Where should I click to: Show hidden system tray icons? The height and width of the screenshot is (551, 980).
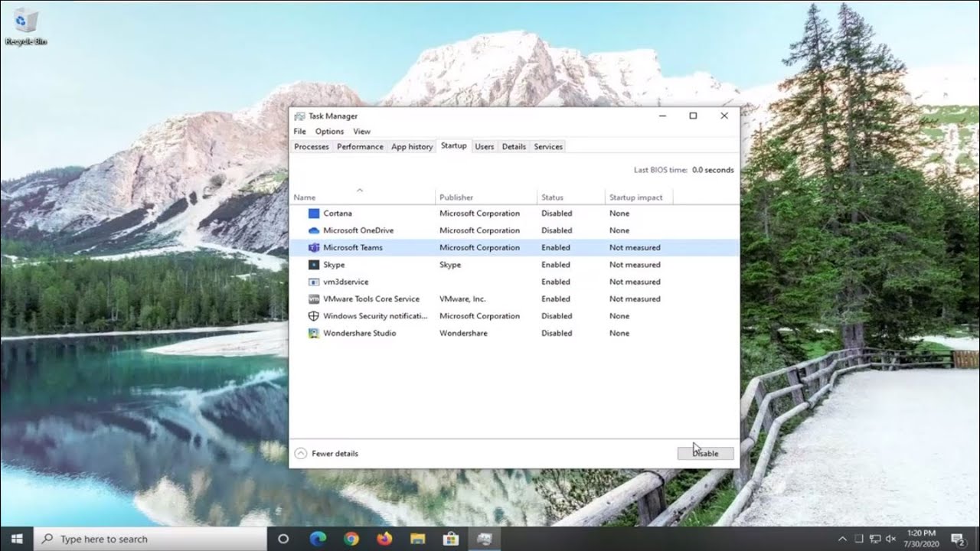click(842, 539)
